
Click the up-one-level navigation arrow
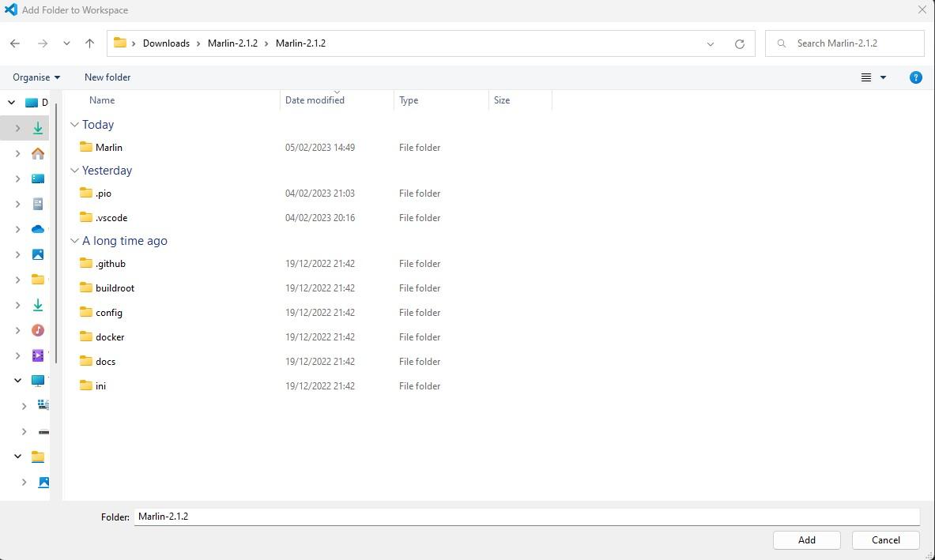pos(89,43)
